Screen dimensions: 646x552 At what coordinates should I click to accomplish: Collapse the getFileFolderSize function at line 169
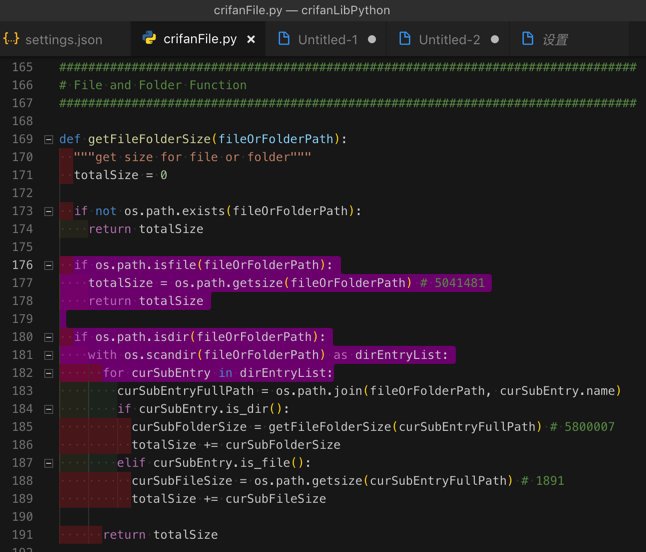[48, 139]
